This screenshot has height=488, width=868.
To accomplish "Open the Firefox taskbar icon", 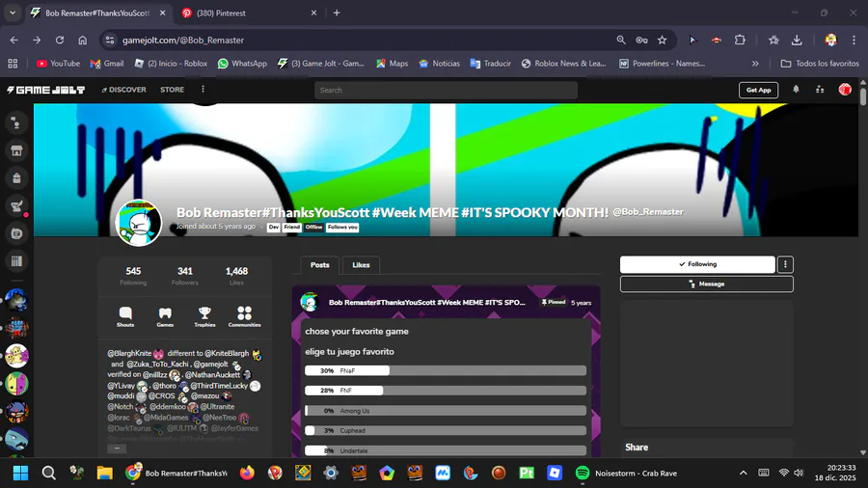I will pyautogui.click(x=247, y=474).
